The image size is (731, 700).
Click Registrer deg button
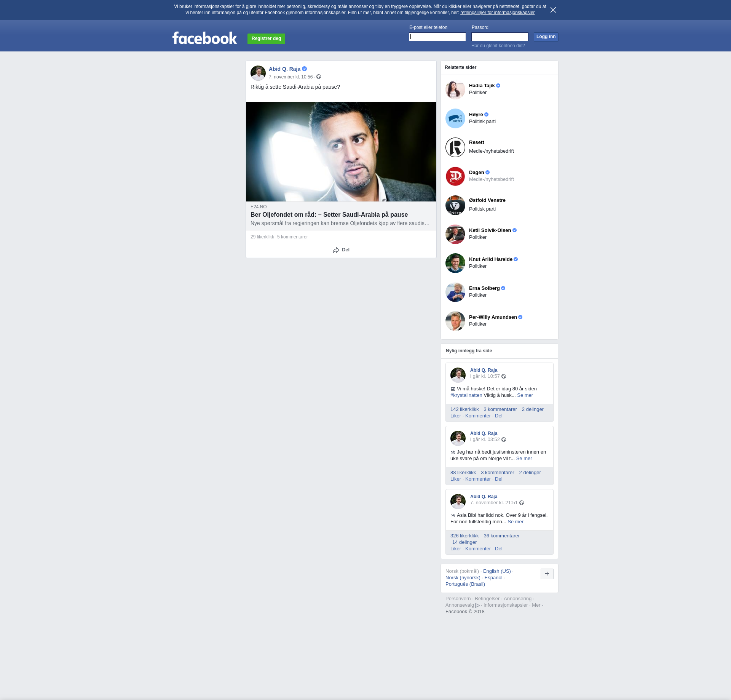pos(266,38)
